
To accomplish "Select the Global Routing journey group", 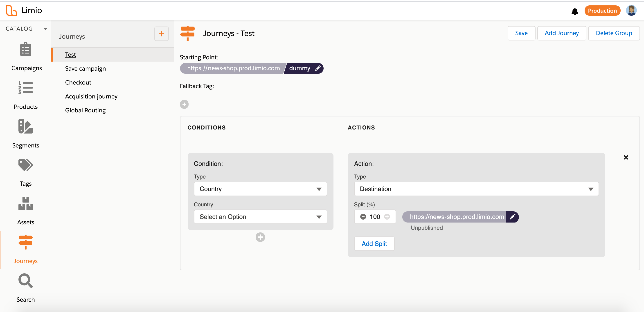I will click(85, 110).
